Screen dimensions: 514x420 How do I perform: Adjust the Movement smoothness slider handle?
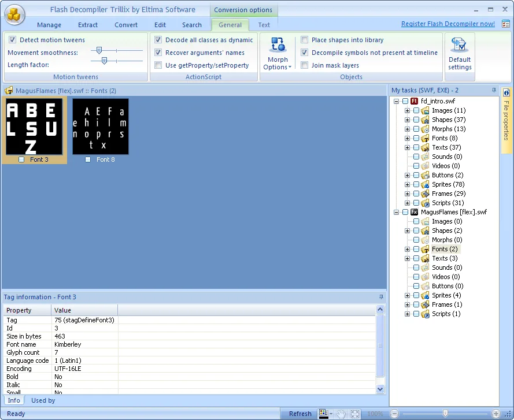pyautogui.click(x=99, y=50)
